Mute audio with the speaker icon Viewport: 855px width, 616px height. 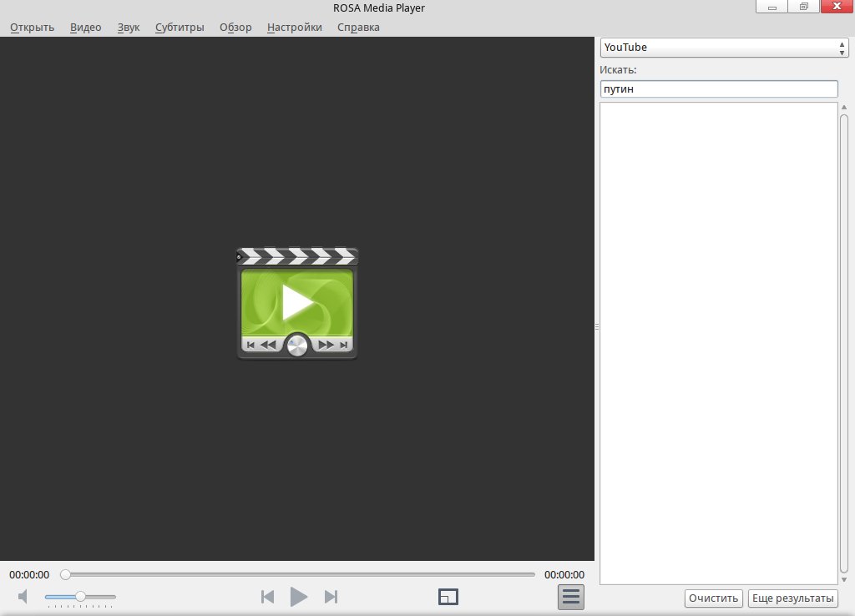[23, 596]
